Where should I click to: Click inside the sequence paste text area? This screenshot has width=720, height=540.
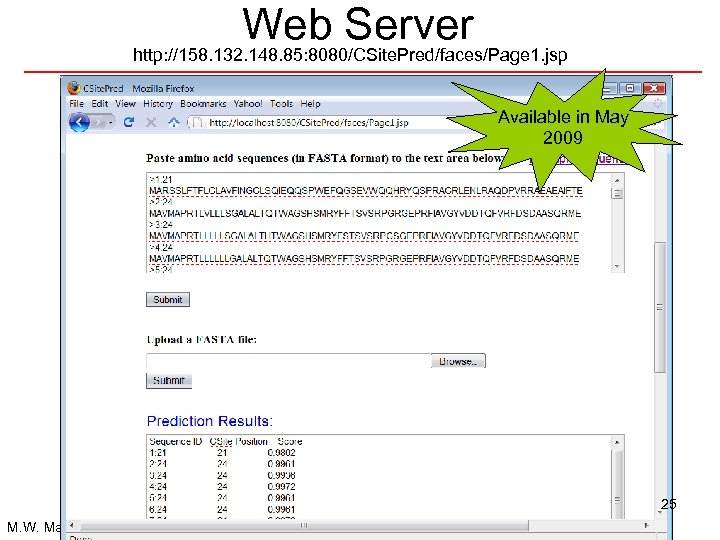(x=379, y=223)
